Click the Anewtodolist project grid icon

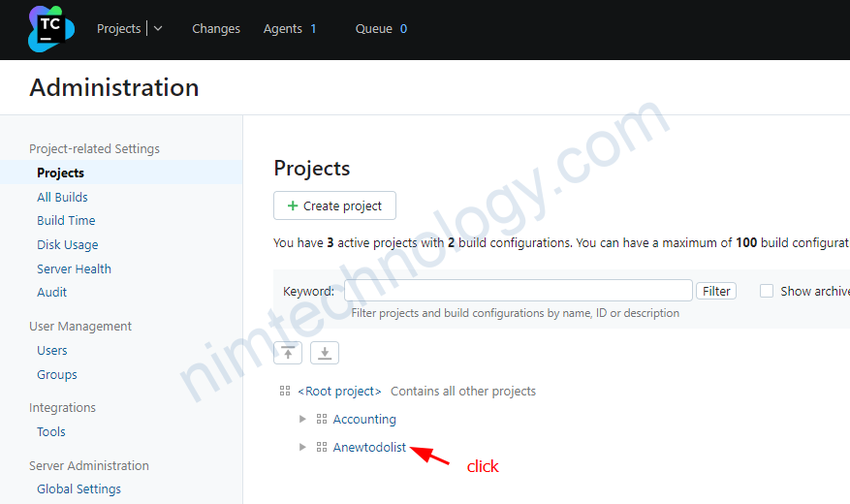[x=322, y=447]
